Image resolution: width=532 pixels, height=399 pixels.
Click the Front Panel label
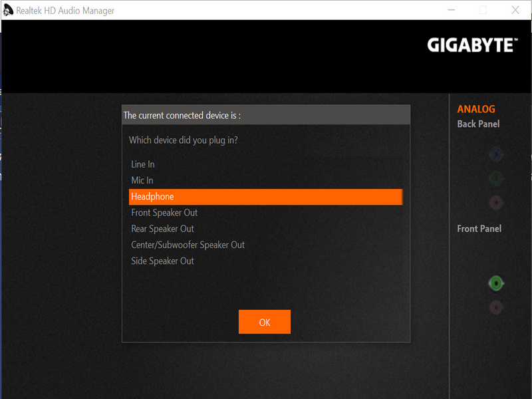pyautogui.click(x=479, y=229)
